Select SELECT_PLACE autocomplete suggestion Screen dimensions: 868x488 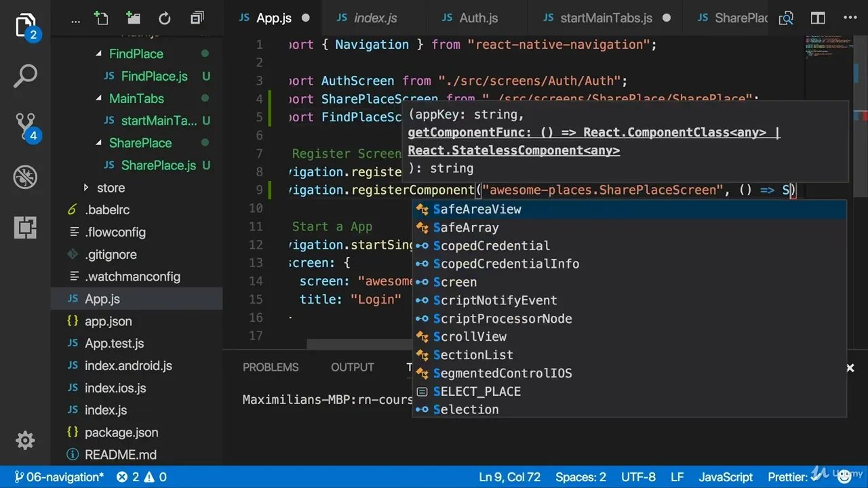point(629,392)
